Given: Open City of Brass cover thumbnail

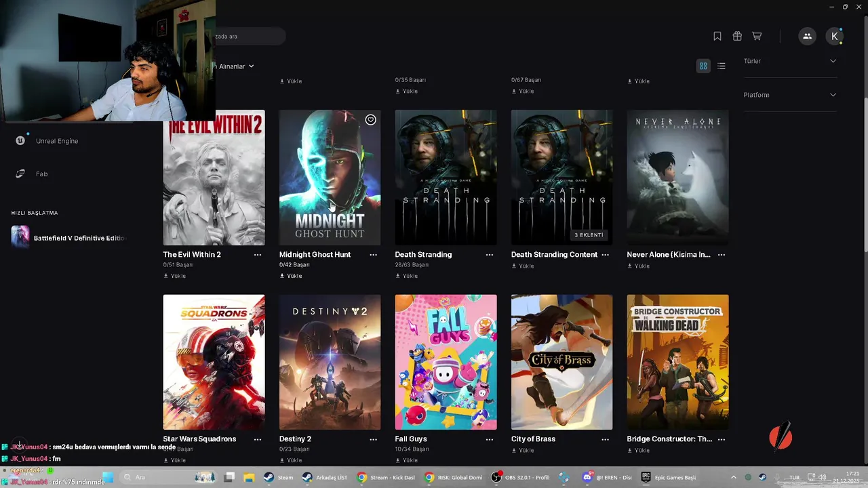Looking at the screenshot, I should pyautogui.click(x=562, y=362).
